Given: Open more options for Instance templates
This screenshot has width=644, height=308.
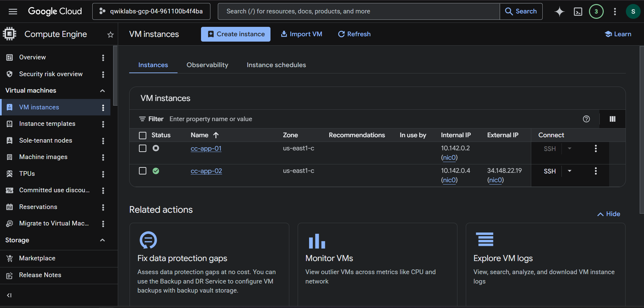Looking at the screenshot, I should (103, 124).
